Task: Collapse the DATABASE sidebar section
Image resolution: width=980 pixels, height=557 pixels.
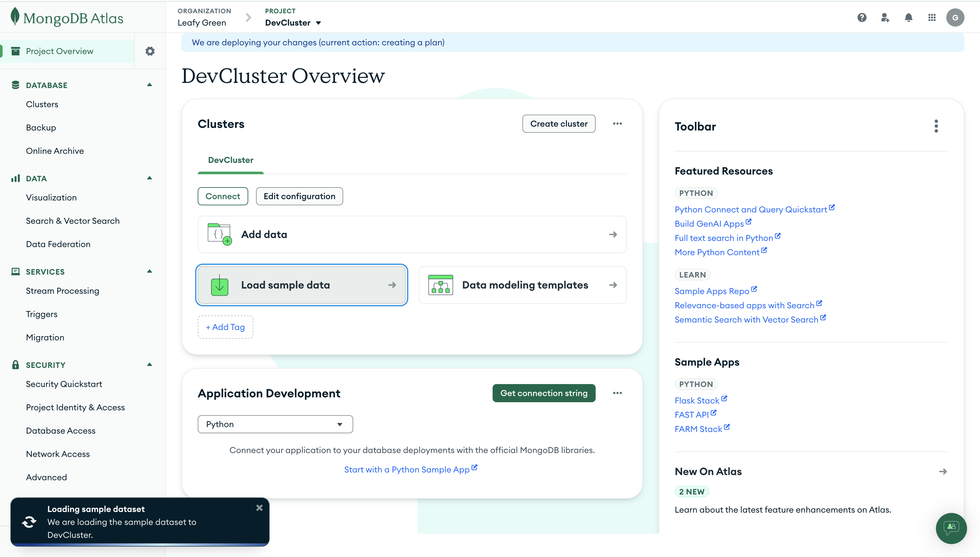Action: point(150,85)
